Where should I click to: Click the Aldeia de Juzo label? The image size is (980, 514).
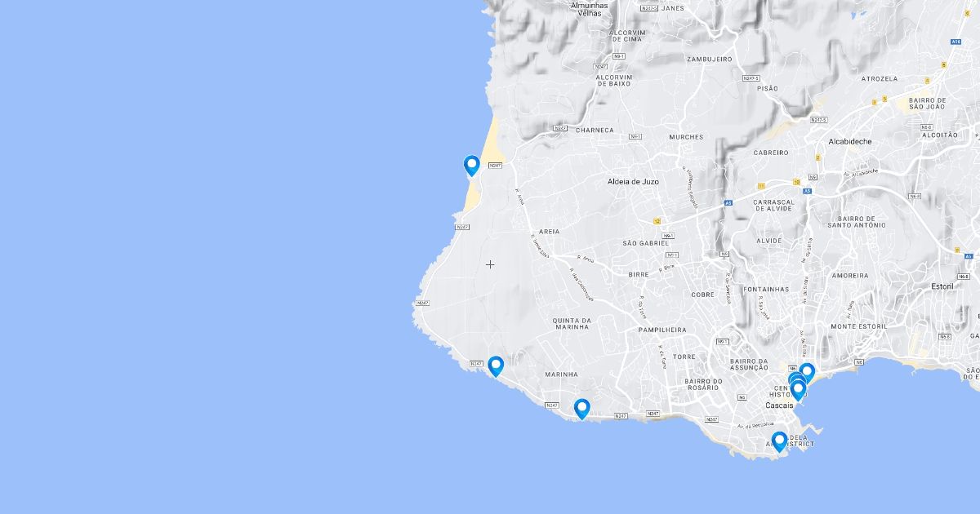point(633,181)
